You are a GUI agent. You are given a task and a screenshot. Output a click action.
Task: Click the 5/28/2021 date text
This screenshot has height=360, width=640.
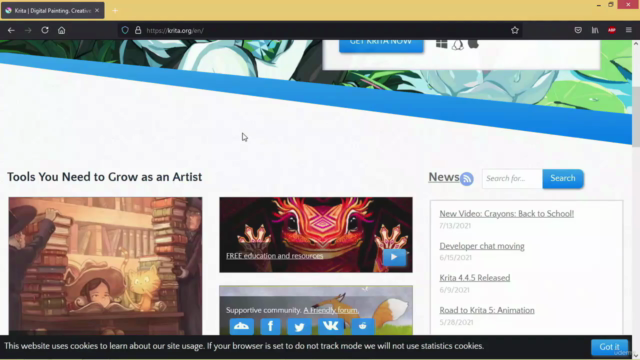(456, 322)
